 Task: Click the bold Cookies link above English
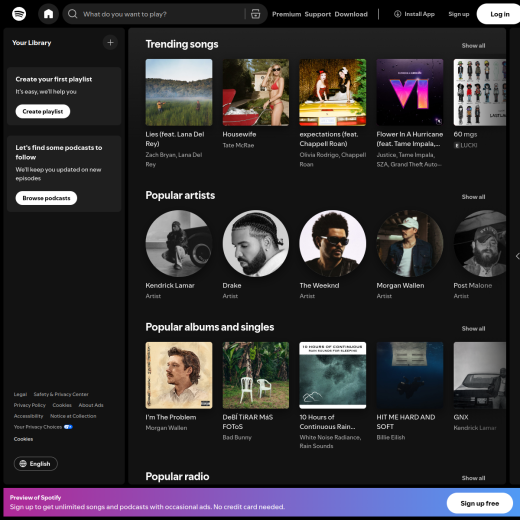[x=23, y=439]
